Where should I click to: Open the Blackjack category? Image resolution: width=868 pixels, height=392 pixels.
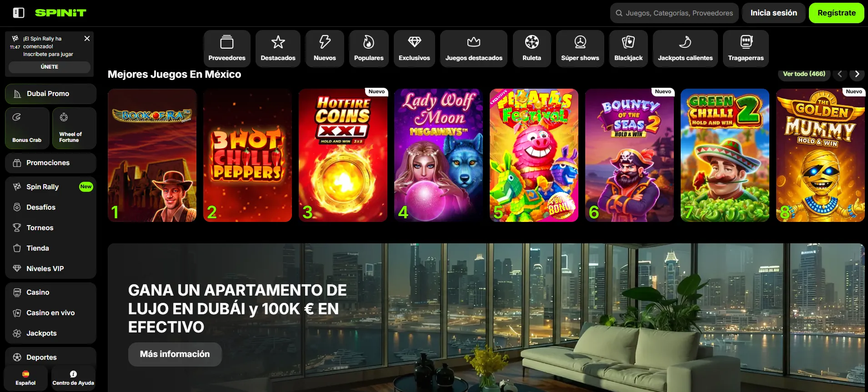coord(628,49)
